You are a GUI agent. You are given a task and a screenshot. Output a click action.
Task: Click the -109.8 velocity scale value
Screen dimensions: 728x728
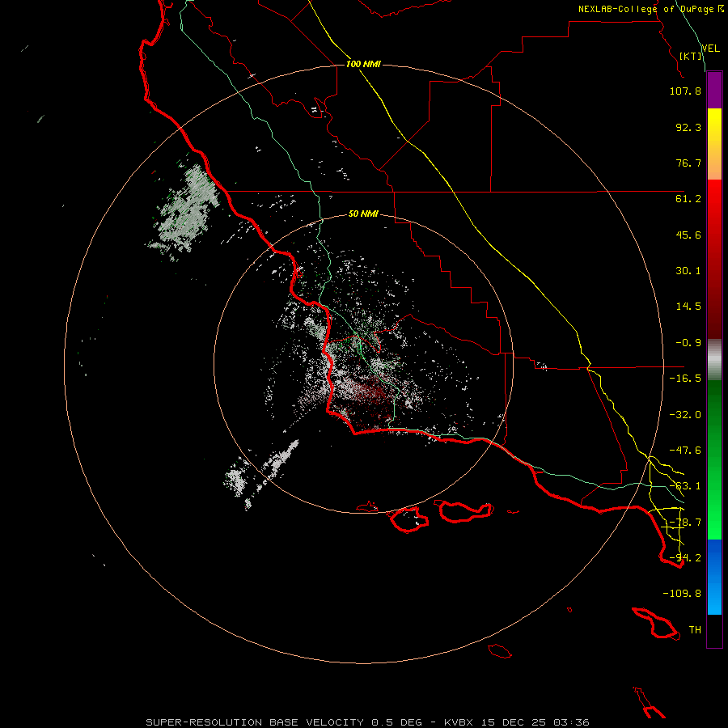(682, 594)
